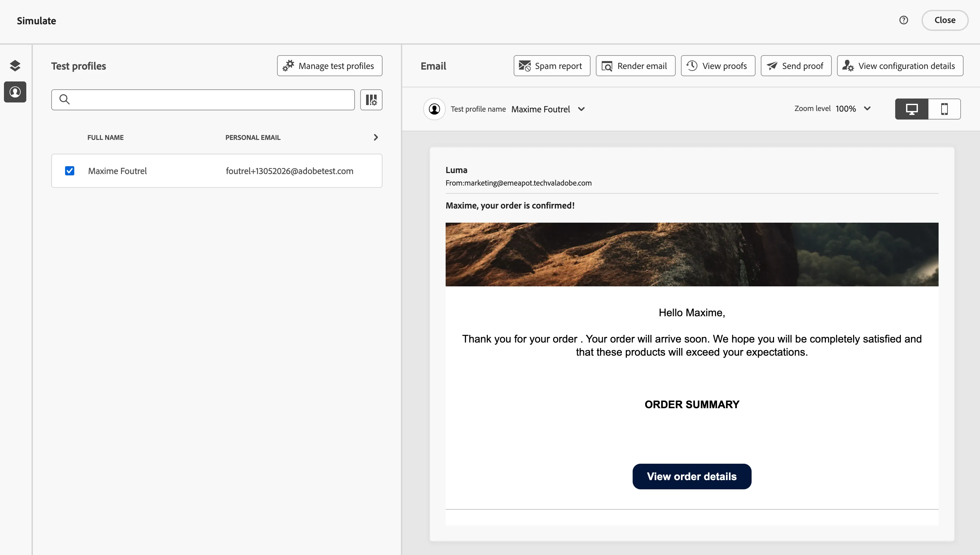Click the email banner image

pyautogui.click(x=691, y=255)
